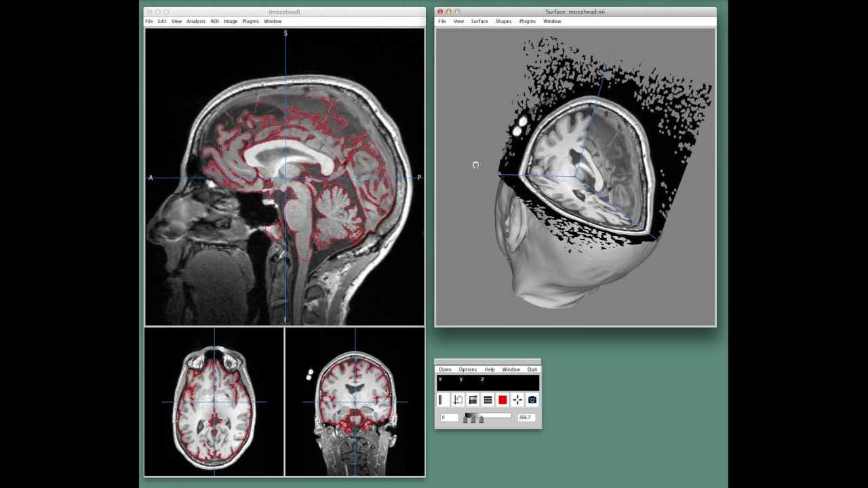Open Plugins menu in Surface window
Viewport: 868px width, 488px height.
[x=528, y=22]
